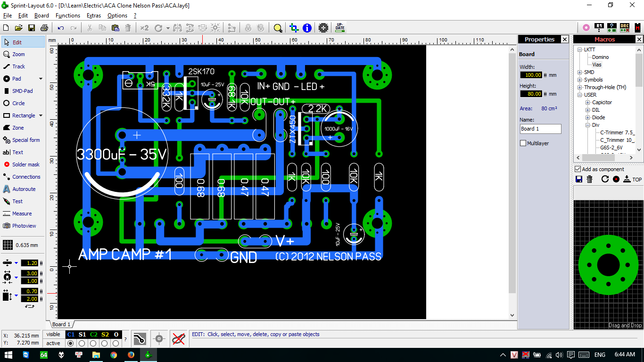Image resolution: width=644 pixels, height=362 pixels.
Task: Click the Board Width 100.00 field
Action: tap(531, 75)
